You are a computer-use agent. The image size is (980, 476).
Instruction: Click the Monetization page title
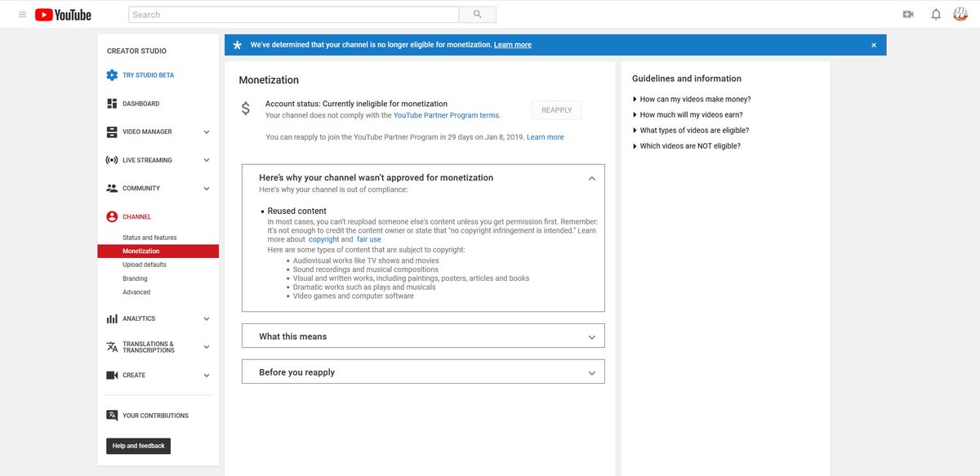269,80
